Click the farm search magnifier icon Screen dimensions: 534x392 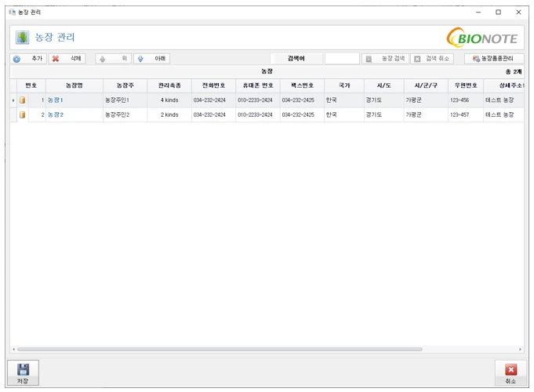[369, 60]
